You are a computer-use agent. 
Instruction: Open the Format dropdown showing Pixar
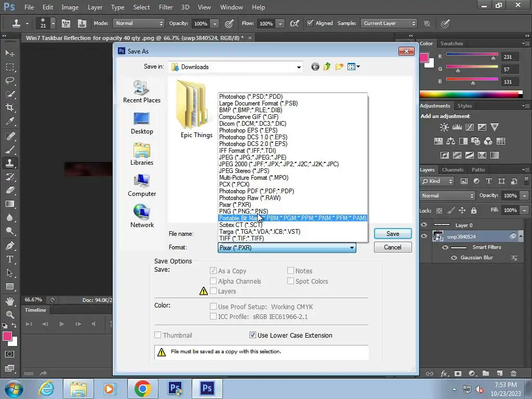coord(287,248)
